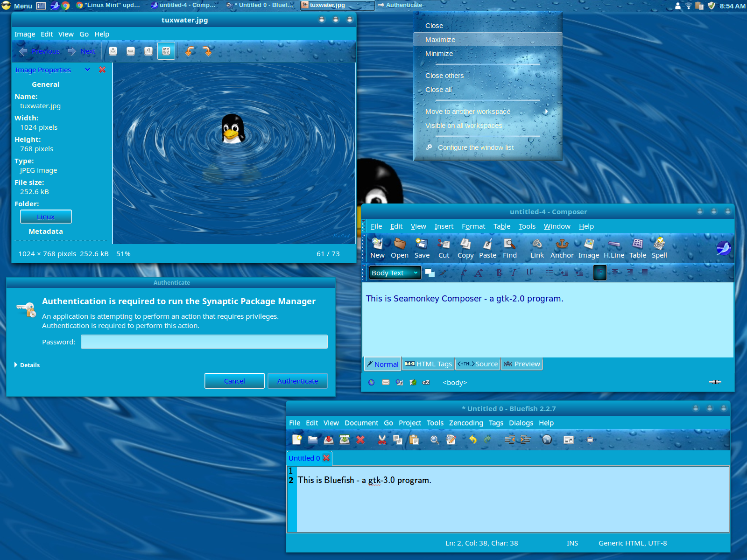Image resolution: width=747 pixels, height=560 pixels.
Task: Toggle center alignment in Composer
Action: click(616, 273)
